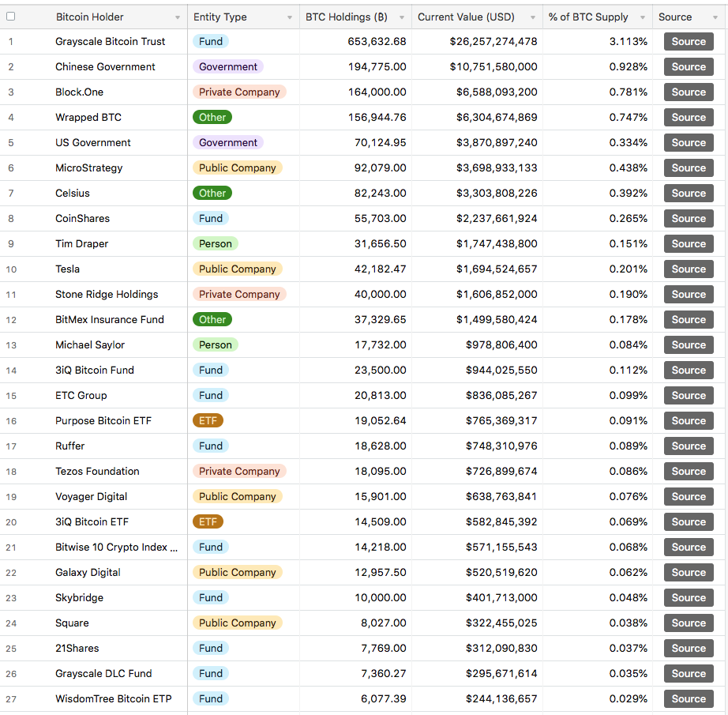Screen dimensions: 728x715
Task: Select ETF tag in Purpose Bitcoin ETF row
Action: [x=208, y=421]
